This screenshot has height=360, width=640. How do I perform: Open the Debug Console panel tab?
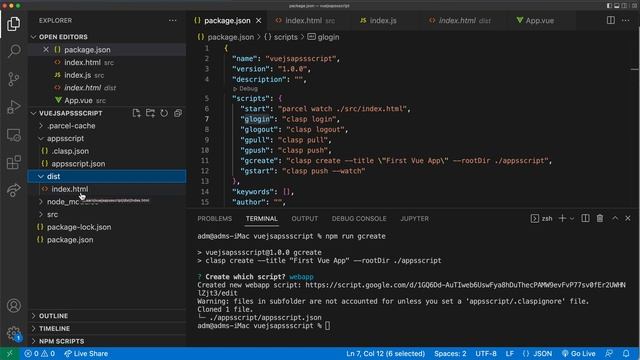click(x=359, y=218)
